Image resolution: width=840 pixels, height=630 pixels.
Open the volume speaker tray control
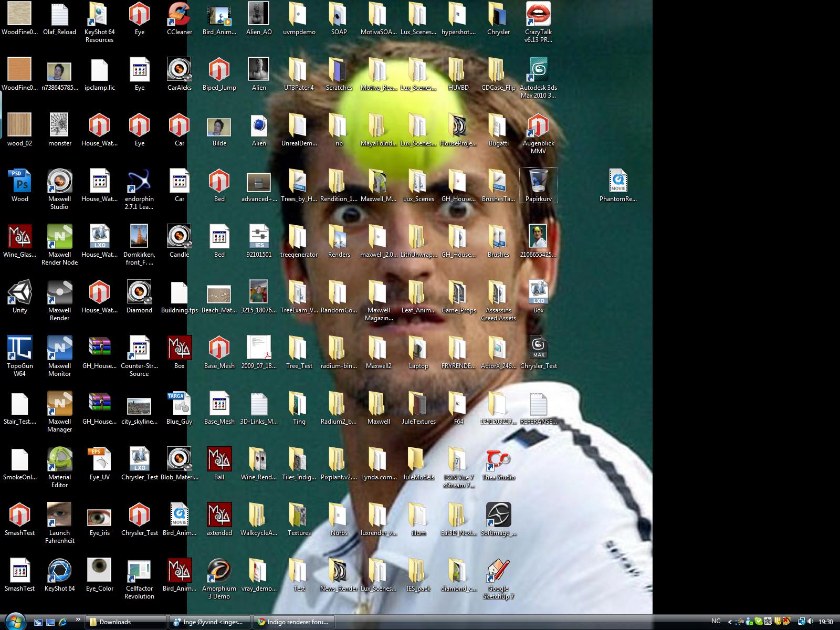810,622
